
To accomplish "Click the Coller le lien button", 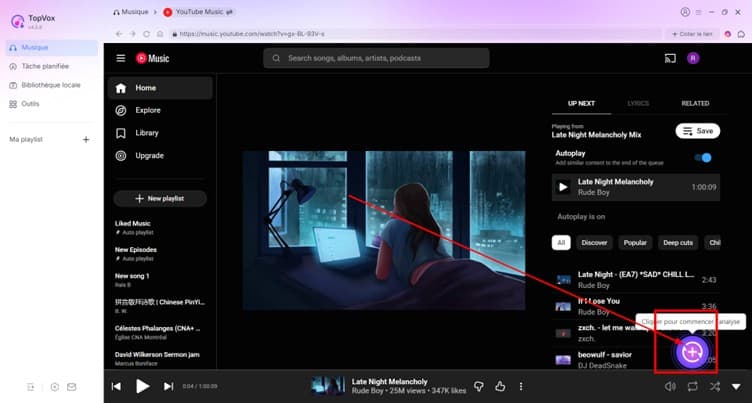I will pos(692,34).
